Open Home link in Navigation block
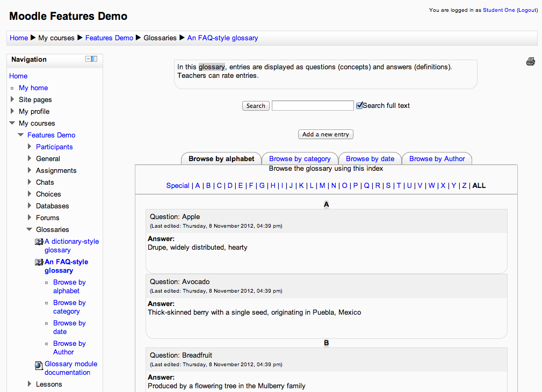542x392 pixels. click(18, 76)
